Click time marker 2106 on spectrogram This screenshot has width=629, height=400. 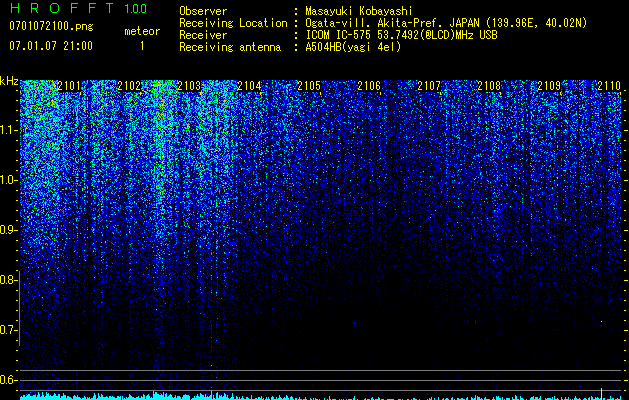pyautogui.click(x=369, y=86)
